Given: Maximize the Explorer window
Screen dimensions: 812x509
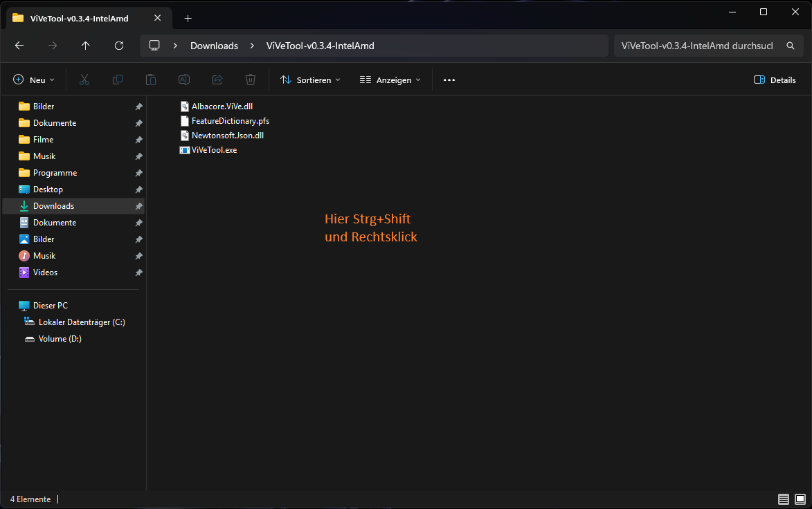Looking at the screenshot, I should coord(764,12).
